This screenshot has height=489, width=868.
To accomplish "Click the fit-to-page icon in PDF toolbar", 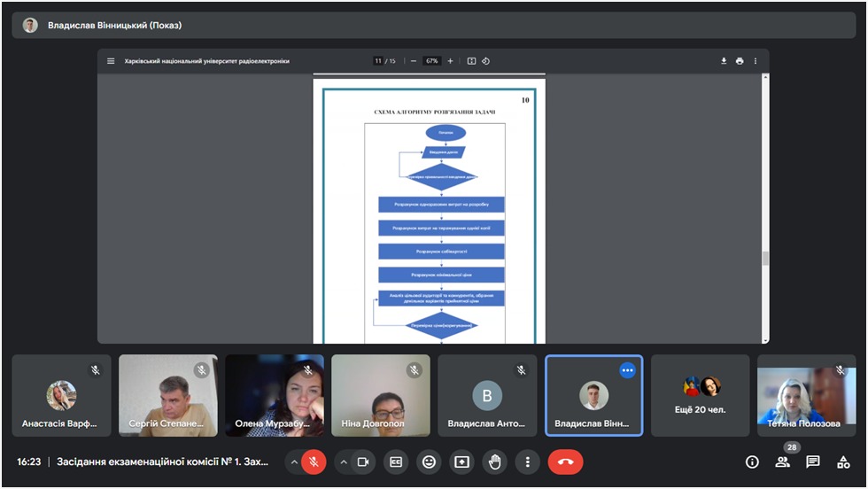I will [471, 61].
